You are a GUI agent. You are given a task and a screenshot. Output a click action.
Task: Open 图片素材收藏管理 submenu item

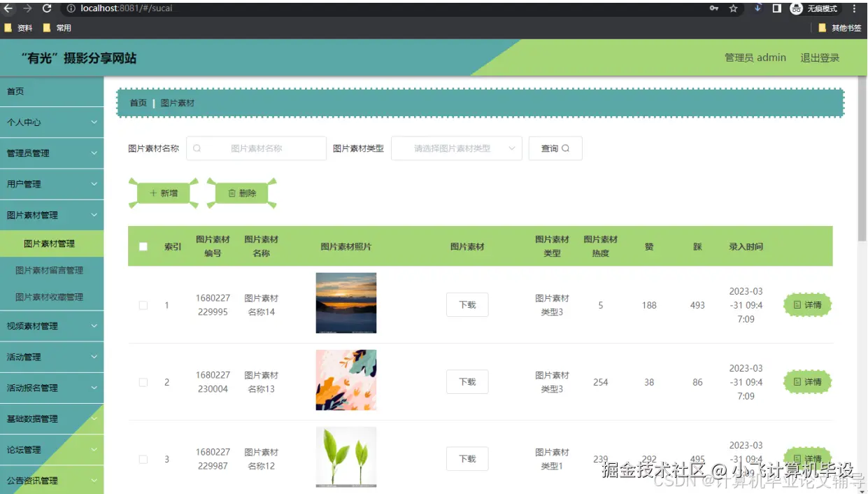52,297
